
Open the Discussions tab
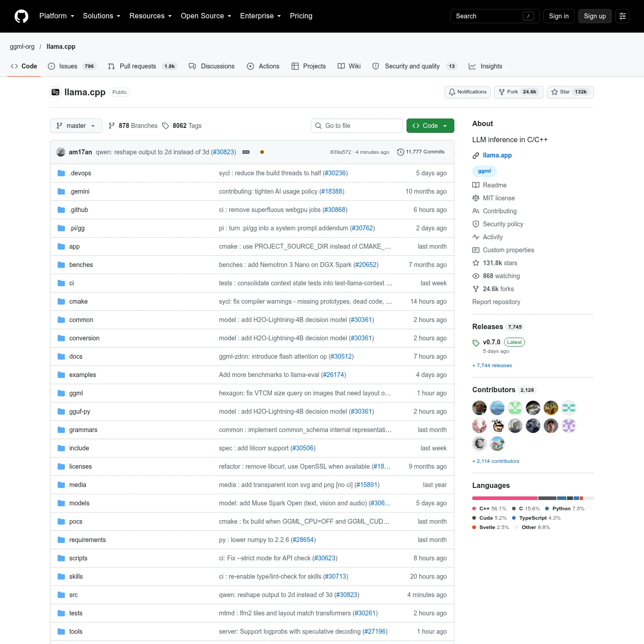(212, 66)
